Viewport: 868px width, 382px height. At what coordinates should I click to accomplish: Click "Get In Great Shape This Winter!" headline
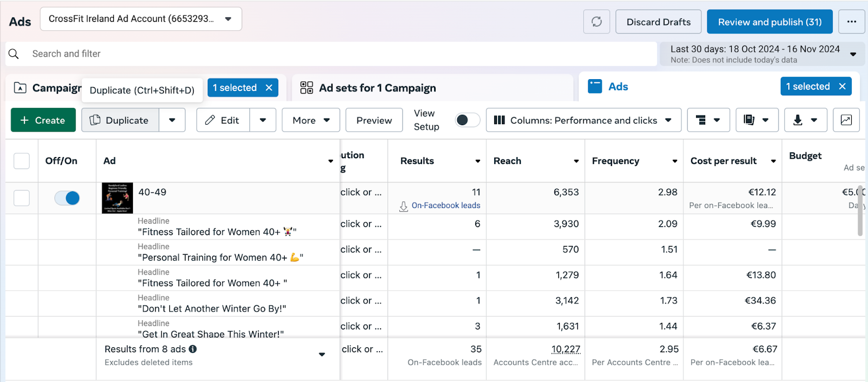click(x=210, y=334)
